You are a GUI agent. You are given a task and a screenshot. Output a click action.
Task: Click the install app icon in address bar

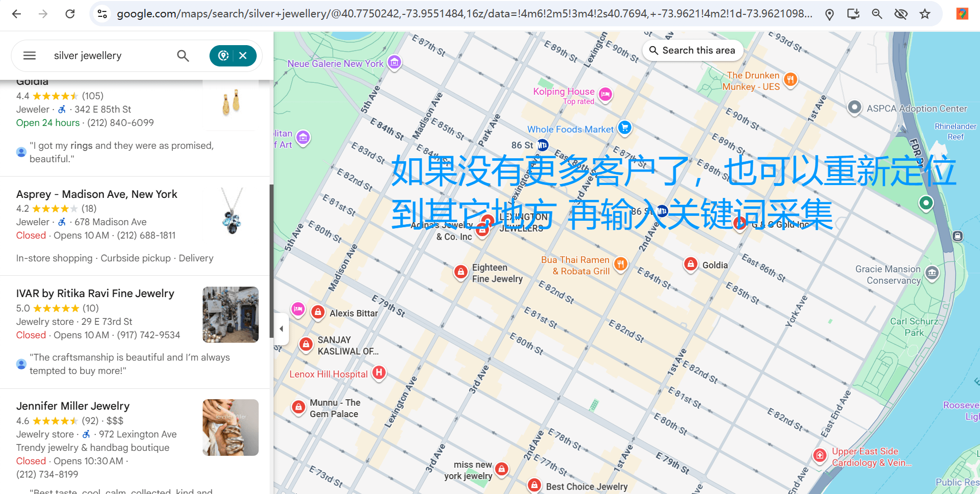[853, 14]
